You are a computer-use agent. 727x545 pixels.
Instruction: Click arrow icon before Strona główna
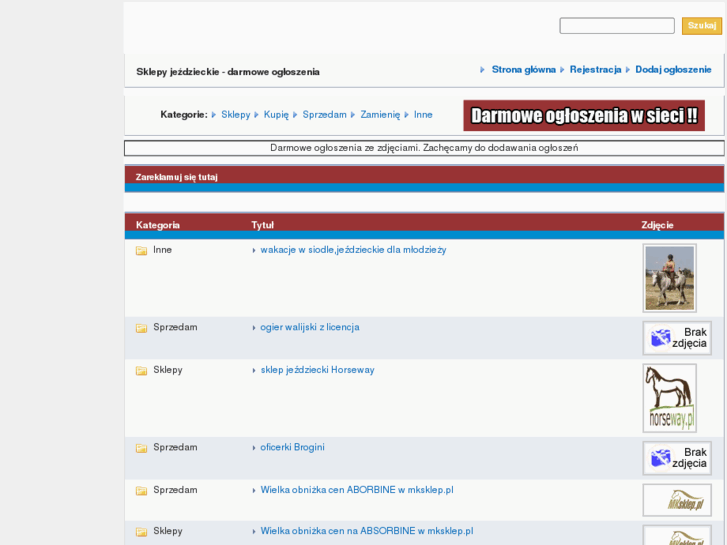click(x=482, y=70)
